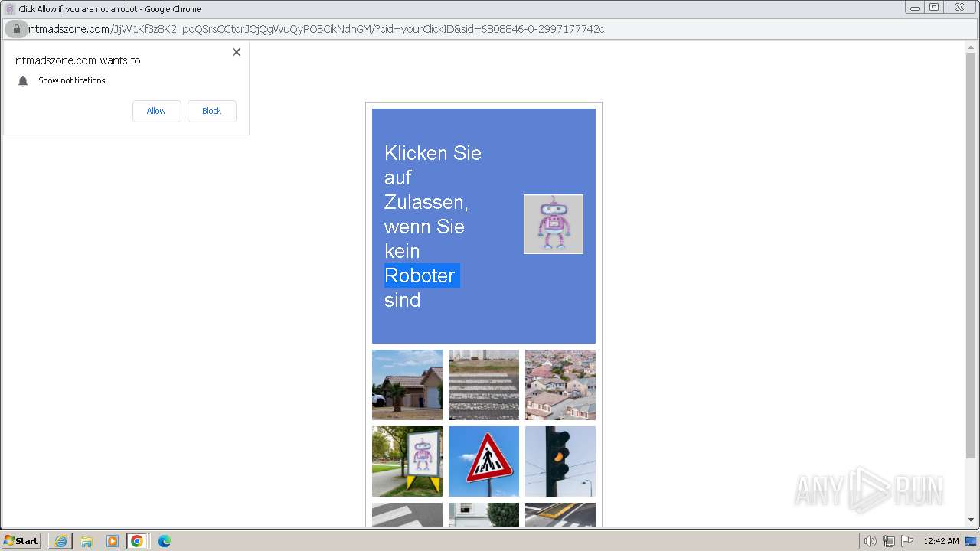Select the house with palm tree image

click(407, 385)
